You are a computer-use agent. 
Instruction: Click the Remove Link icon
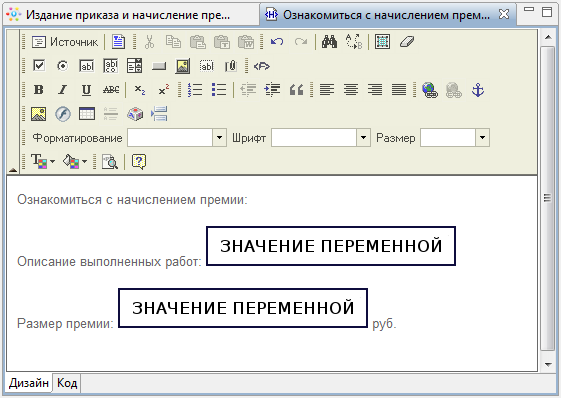[454, 90]
